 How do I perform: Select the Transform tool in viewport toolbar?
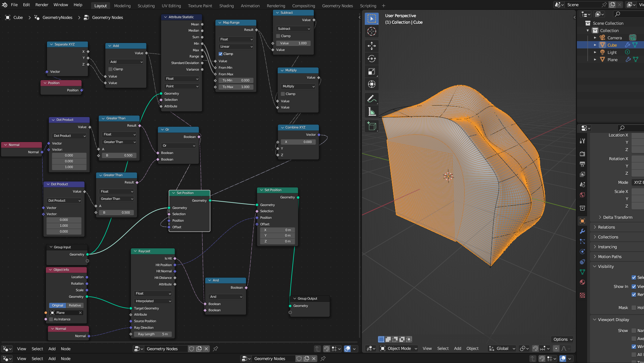tap(371, 84)
